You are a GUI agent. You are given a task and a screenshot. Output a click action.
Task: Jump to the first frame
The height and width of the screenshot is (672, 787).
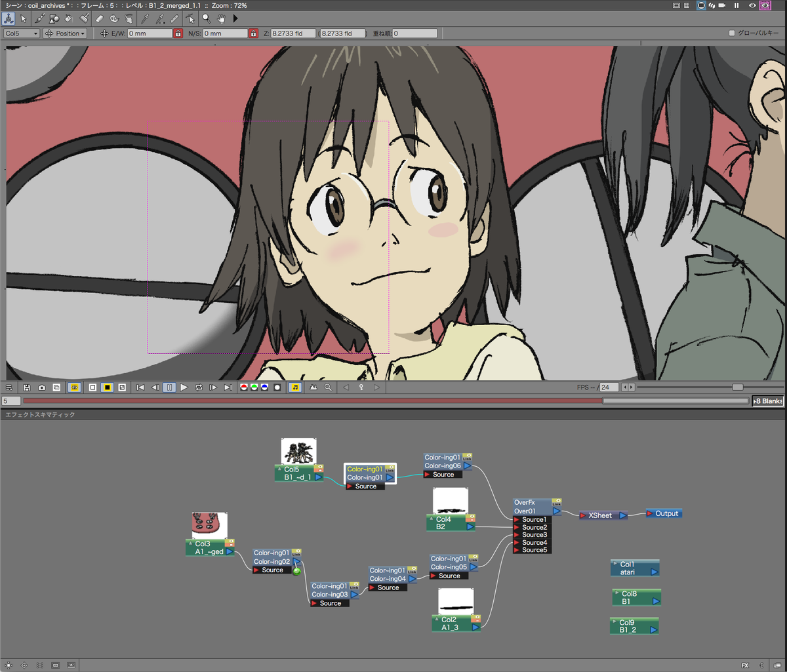coord(140,387)
